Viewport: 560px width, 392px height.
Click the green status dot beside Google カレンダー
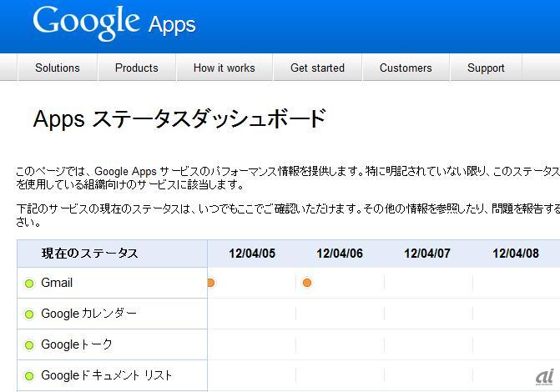pos(29,314)
